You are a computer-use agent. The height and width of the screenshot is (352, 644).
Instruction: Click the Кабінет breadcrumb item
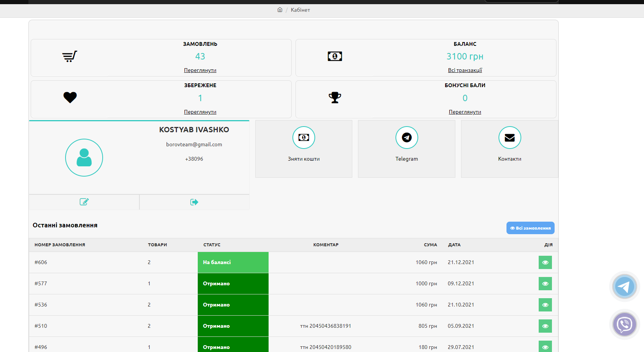pos(300,10)
